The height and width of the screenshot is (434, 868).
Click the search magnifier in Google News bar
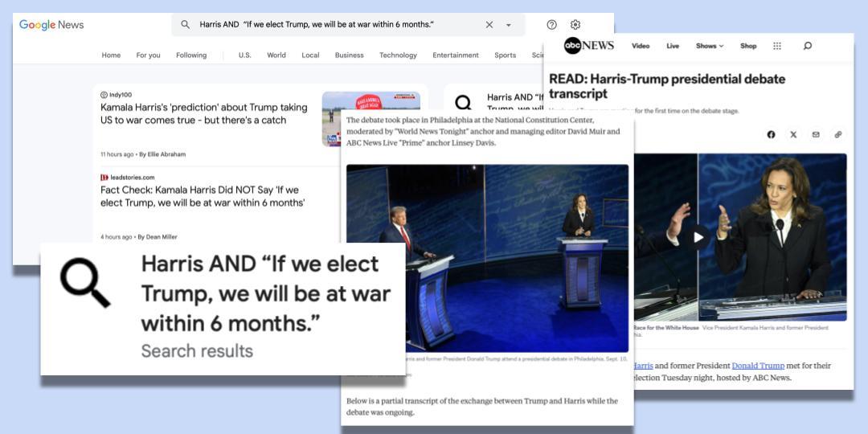(x=186, y=25)
